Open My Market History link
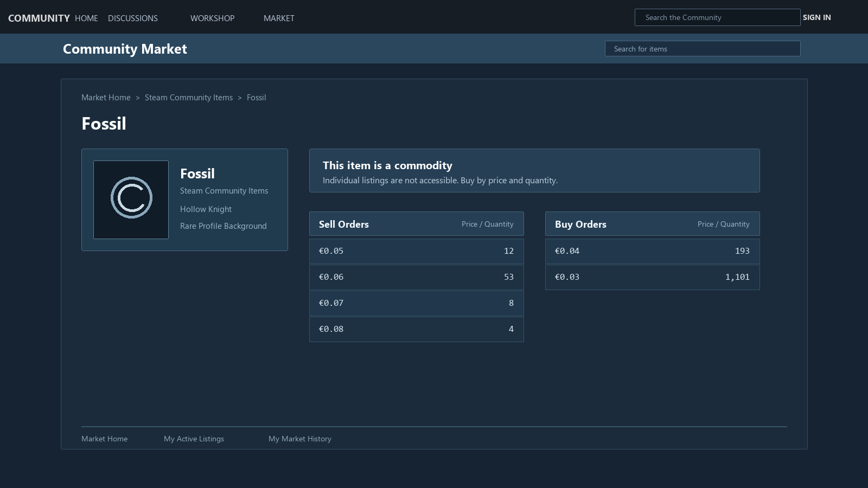Image resolution: width=868 pixels, height=488 pixels. (x=299, y=439)
